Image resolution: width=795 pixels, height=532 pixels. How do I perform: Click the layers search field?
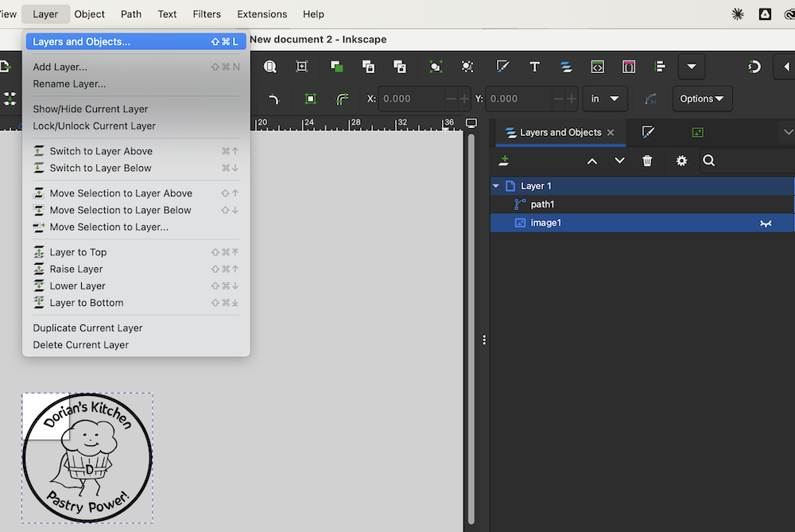coord(747,161)
